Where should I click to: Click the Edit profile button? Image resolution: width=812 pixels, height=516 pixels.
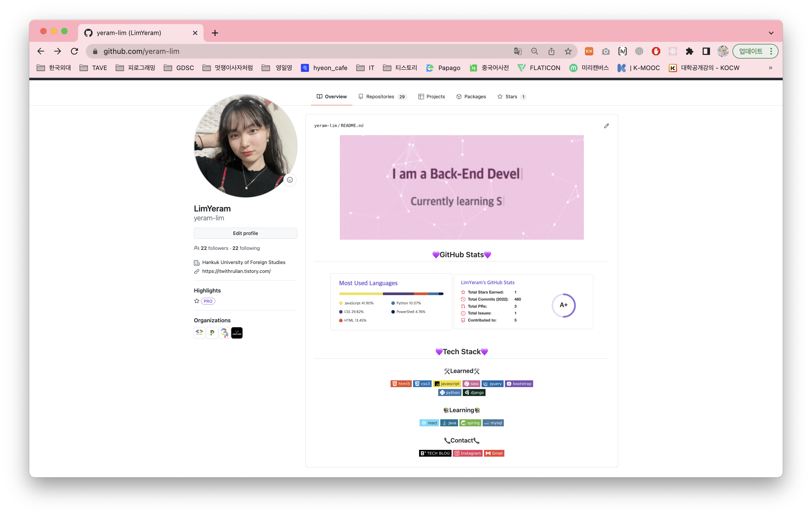pos(245,233)
